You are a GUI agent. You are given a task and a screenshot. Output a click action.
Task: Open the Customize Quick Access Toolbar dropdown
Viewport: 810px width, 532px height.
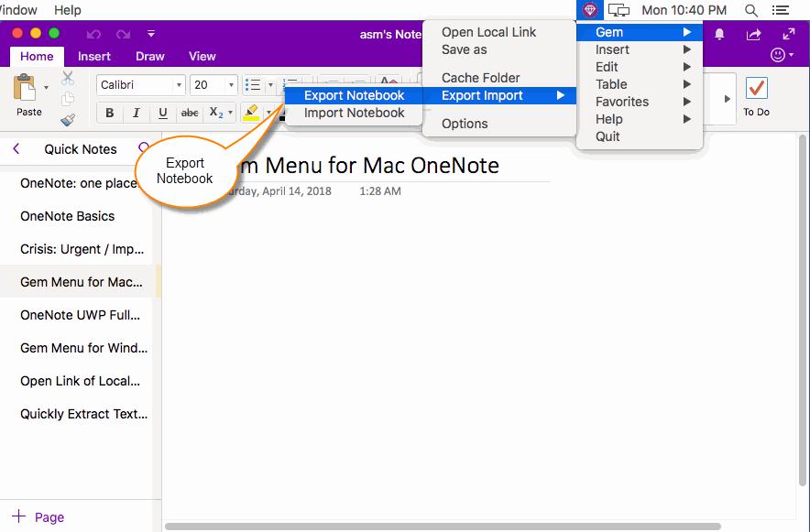click(x=151, y=34)
